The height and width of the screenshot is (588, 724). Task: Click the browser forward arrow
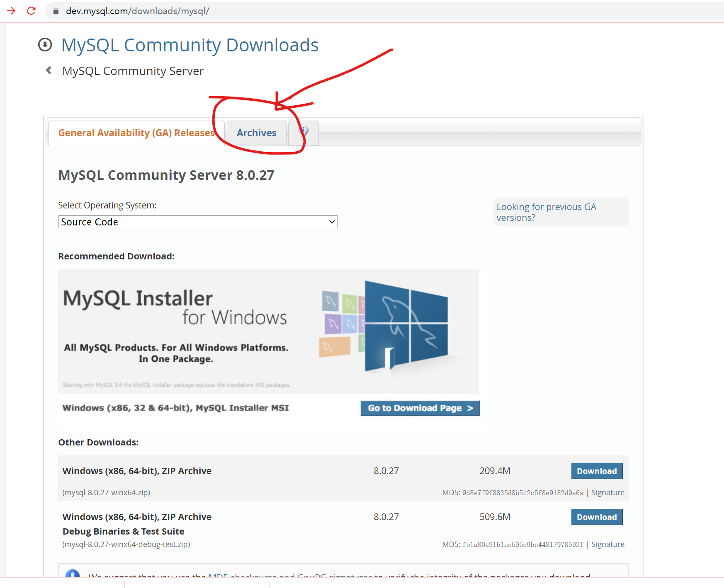(11, 11)
